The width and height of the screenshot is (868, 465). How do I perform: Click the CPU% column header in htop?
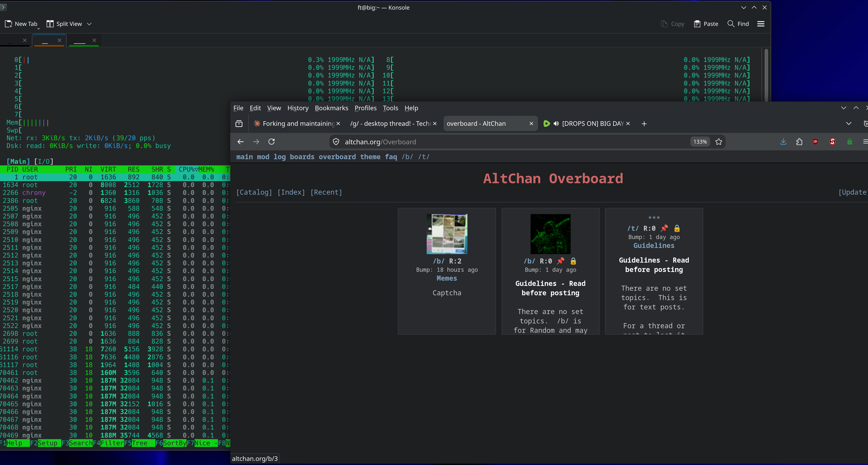pyautogui.click(x=187, y=169)
